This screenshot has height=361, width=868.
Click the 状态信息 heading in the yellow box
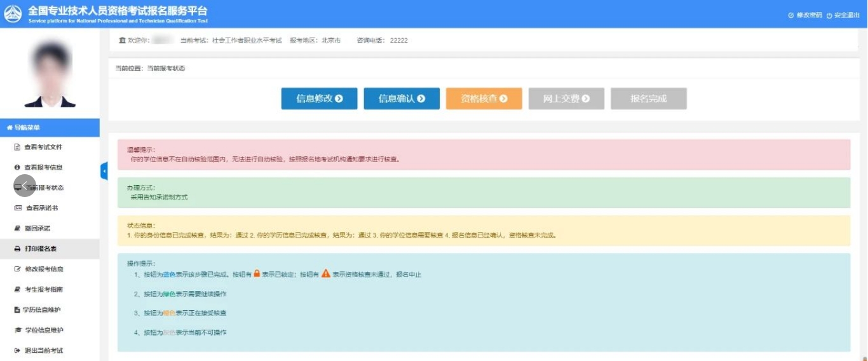coord(141,226)
